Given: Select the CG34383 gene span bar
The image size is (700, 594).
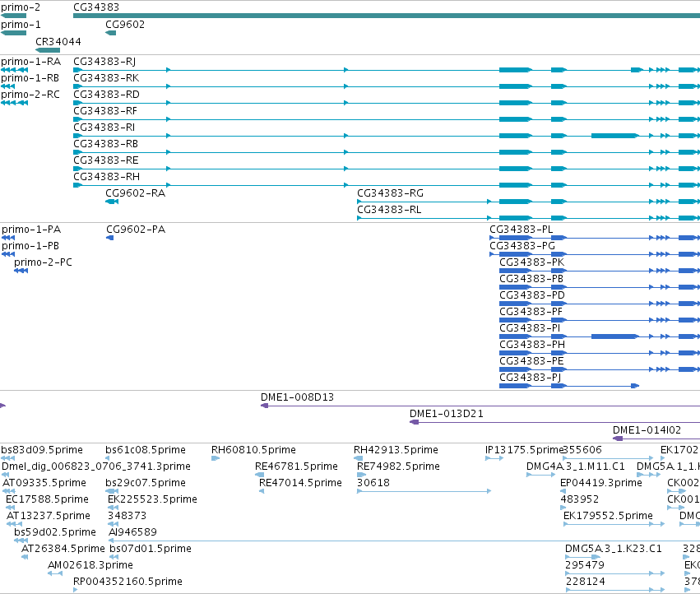Looking at the screenshot, I should [x=387, y=16].
